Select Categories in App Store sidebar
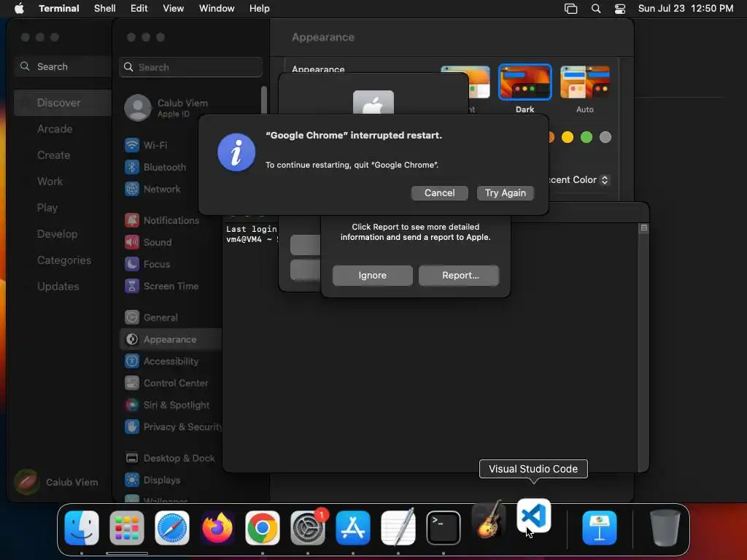Screen dimensions: 747x560 click(x=63, y=260)
